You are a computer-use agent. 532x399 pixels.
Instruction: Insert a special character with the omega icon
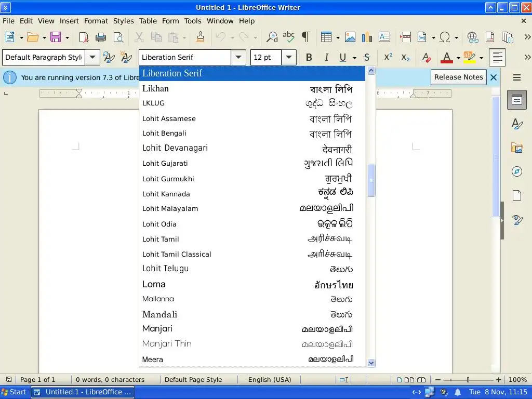(445, 37)
